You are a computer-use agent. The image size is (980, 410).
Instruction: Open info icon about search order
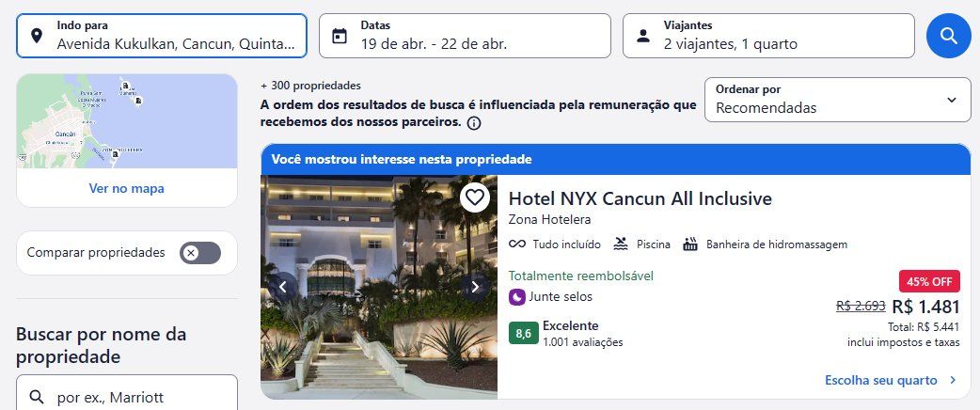pos(474,123)
